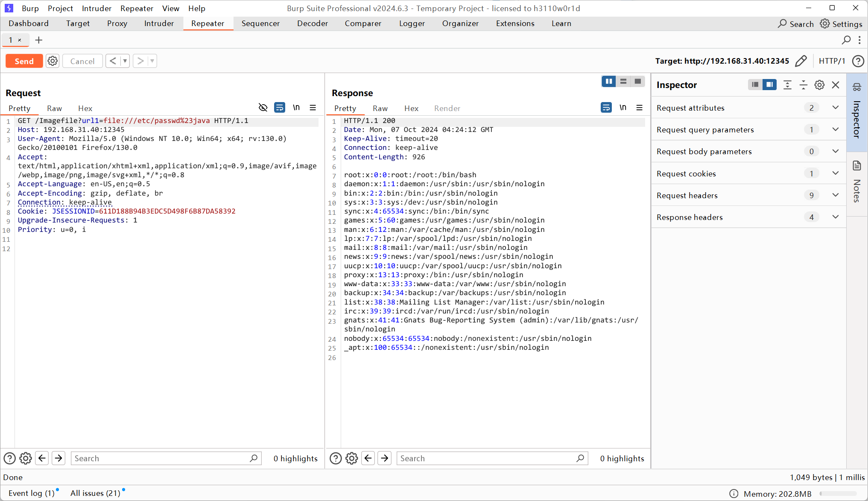Jump to previous response search match
Screen dimensions: 868x501
pyautogui.click(x=368, y=458)
